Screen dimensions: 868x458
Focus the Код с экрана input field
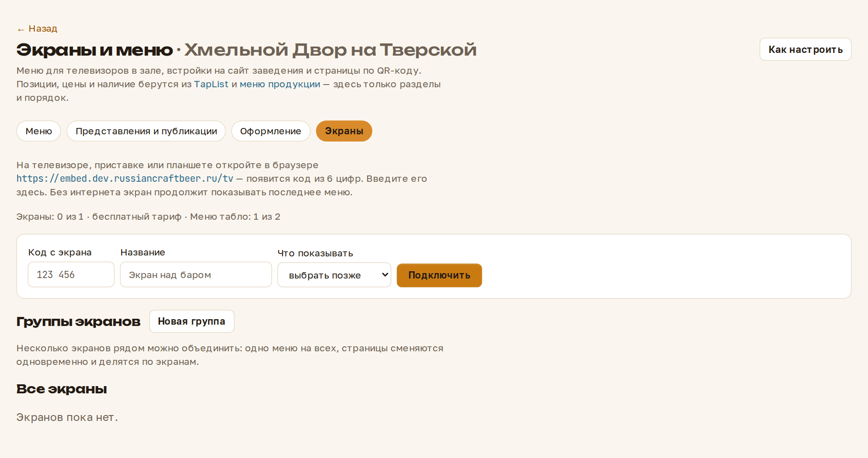[71, 274]
